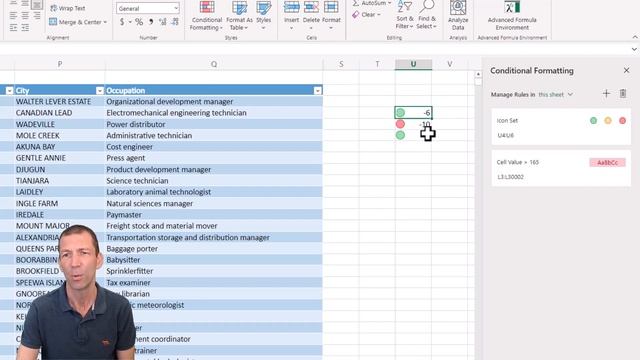Click Decrease Decimal button
Screen dimensions: 640x360
point(175,22)
